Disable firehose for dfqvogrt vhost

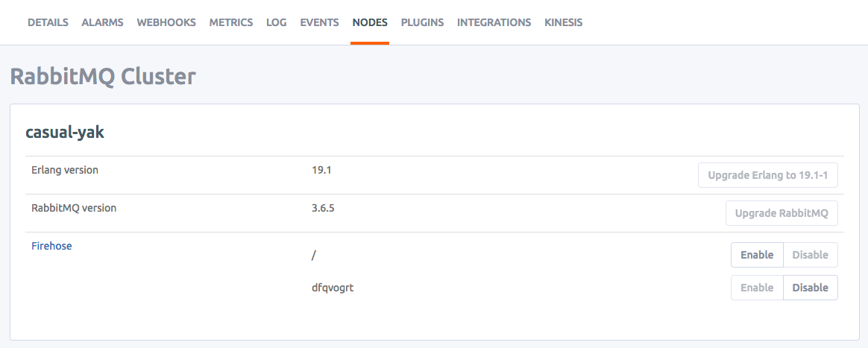coord(811,288)
